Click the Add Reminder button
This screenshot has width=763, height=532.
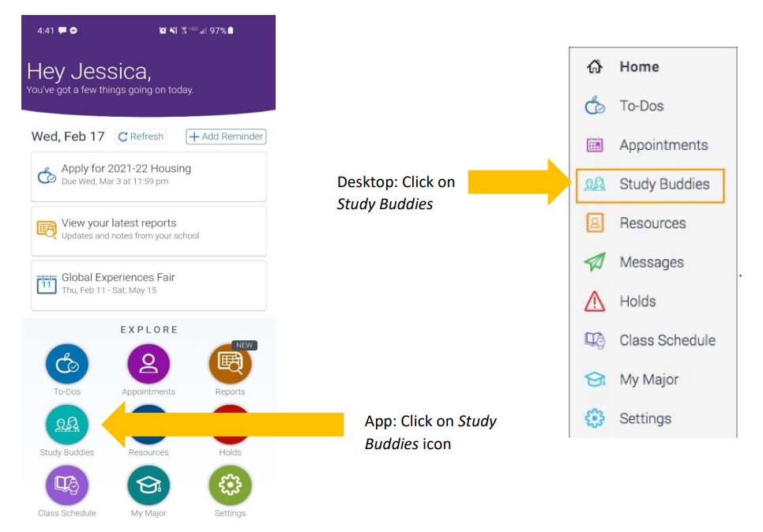coord(226,137)
